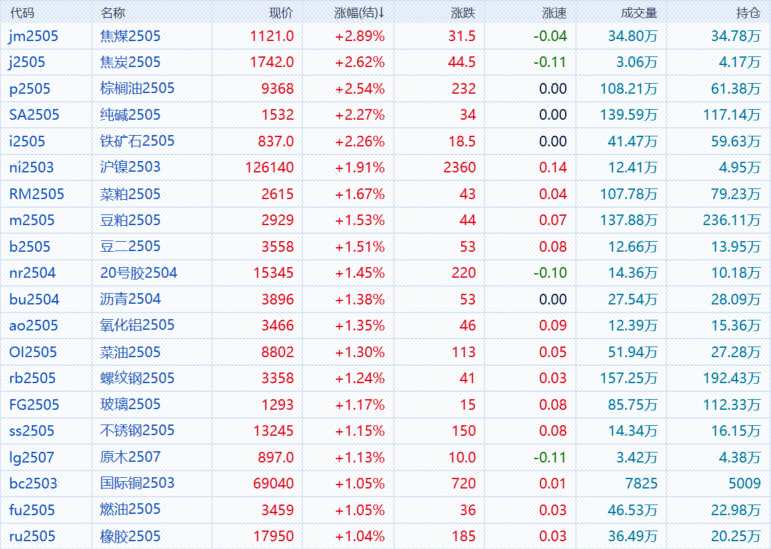Click the 代码 column header

[x=22, y=13]
